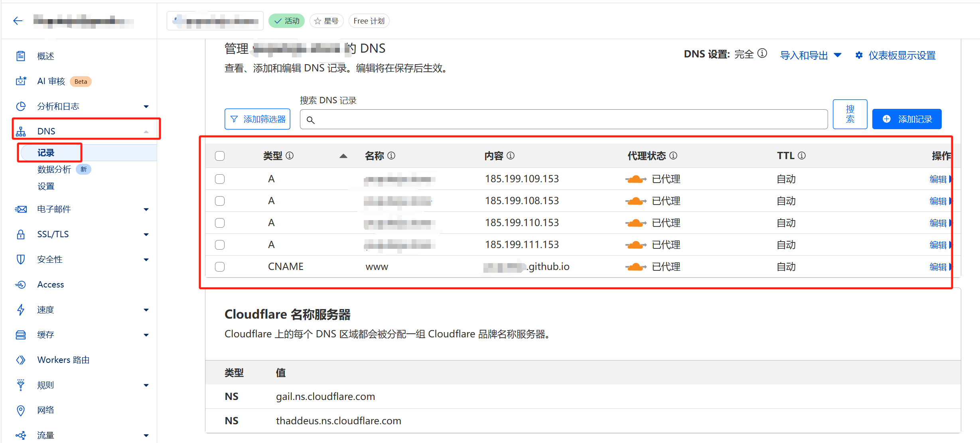
Task: Open 设置 under DNS
Action: (46, 186)
